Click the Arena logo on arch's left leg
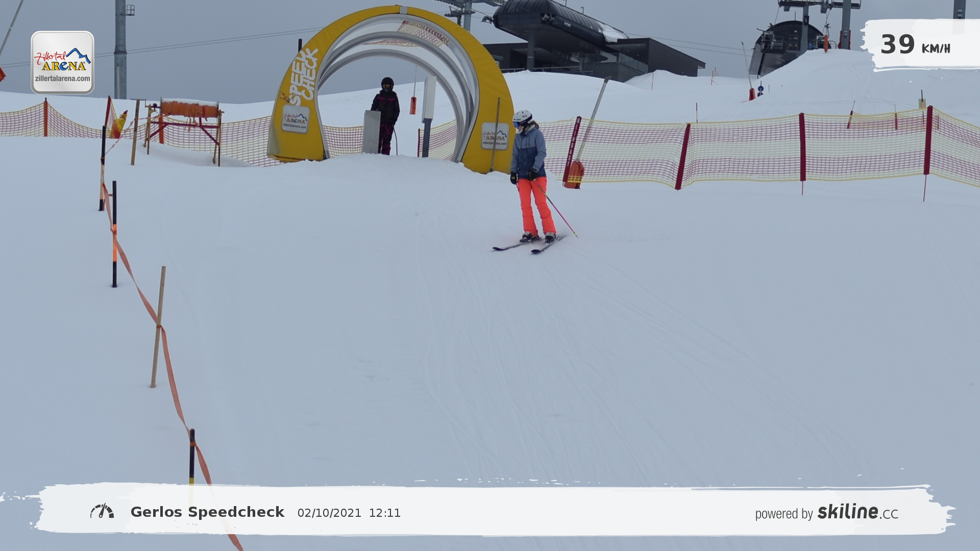Image resolution: width=980 pixels, height=551 pixels. 296,119
